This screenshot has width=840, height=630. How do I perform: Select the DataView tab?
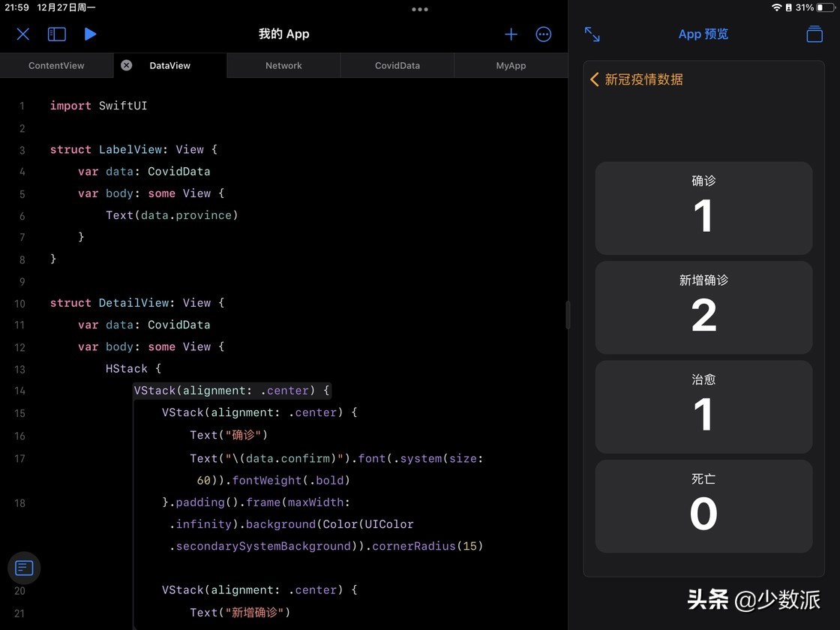click(x=169, y=65)
